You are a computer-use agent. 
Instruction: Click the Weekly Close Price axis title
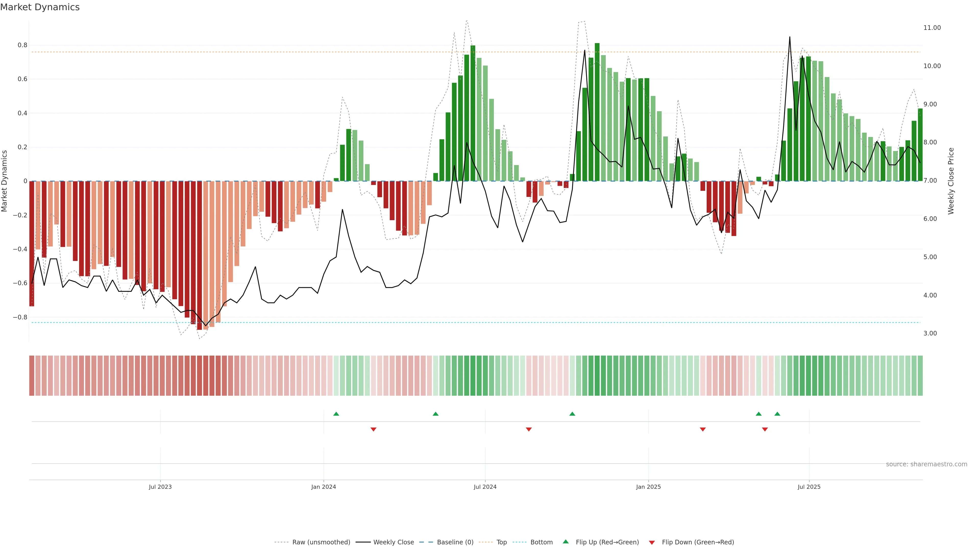pos(951,181)
